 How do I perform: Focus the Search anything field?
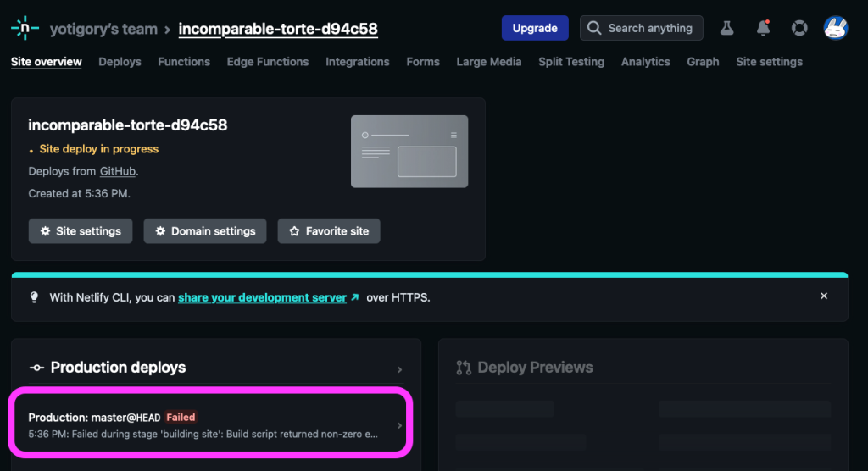(642, 28)
